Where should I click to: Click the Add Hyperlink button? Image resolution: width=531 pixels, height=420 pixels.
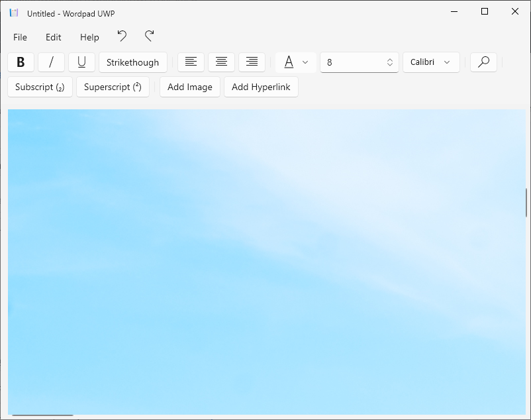point(261,87)
